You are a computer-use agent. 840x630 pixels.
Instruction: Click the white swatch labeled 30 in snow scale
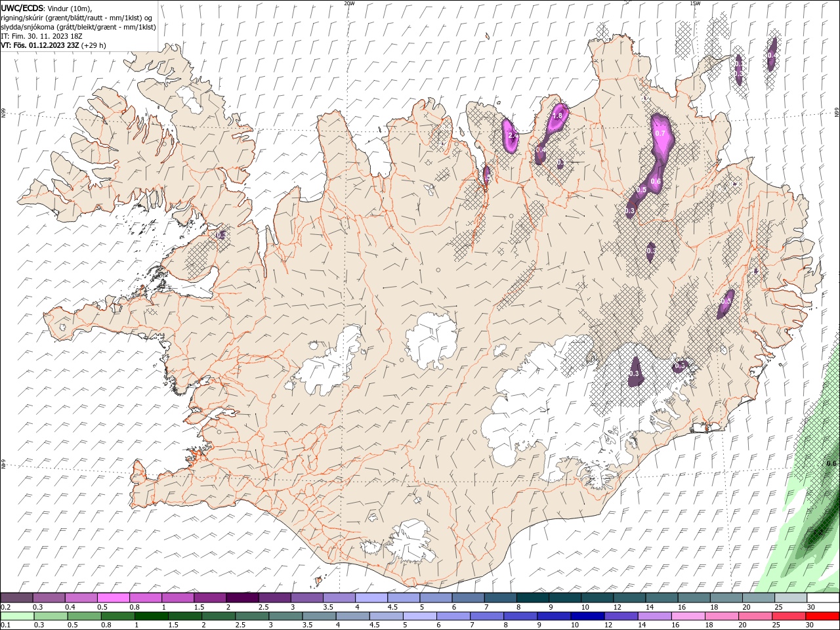[x=823, y=598]
